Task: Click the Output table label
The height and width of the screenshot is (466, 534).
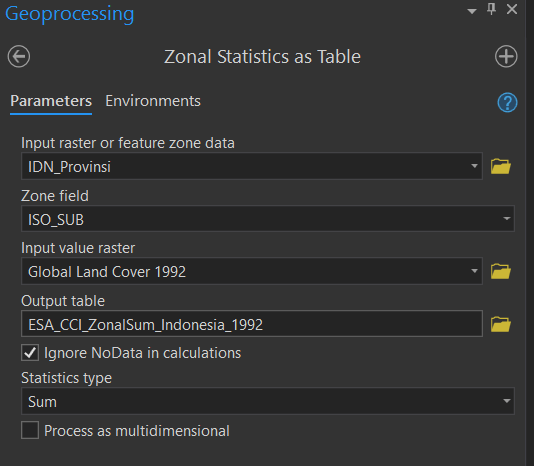Action: (63, 301)
